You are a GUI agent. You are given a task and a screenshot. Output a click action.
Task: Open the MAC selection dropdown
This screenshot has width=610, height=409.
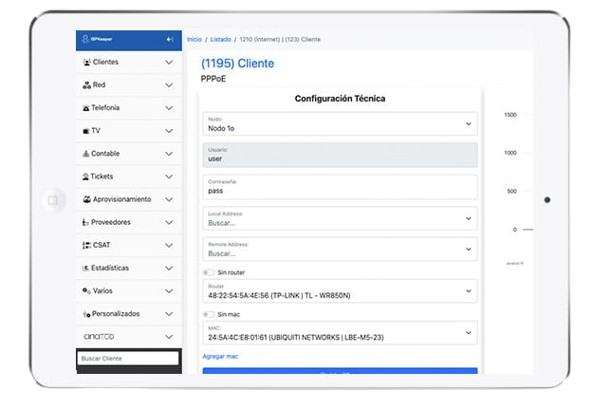coord(340,333)
